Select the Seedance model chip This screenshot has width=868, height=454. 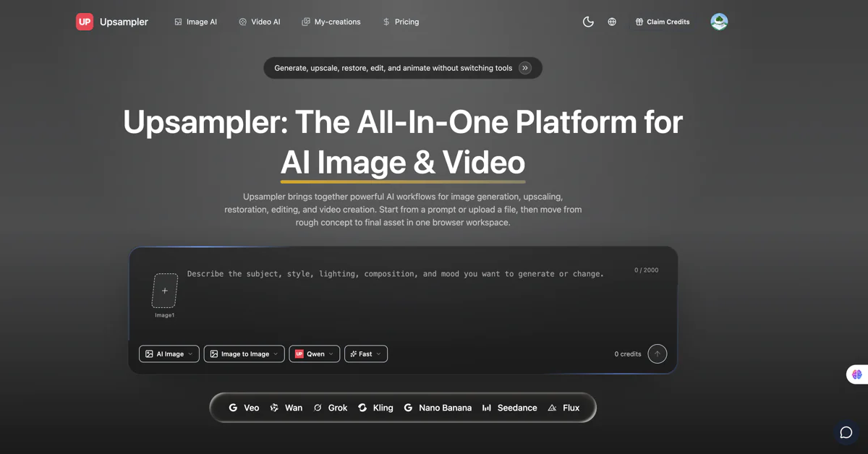click(x=509, y=408)
